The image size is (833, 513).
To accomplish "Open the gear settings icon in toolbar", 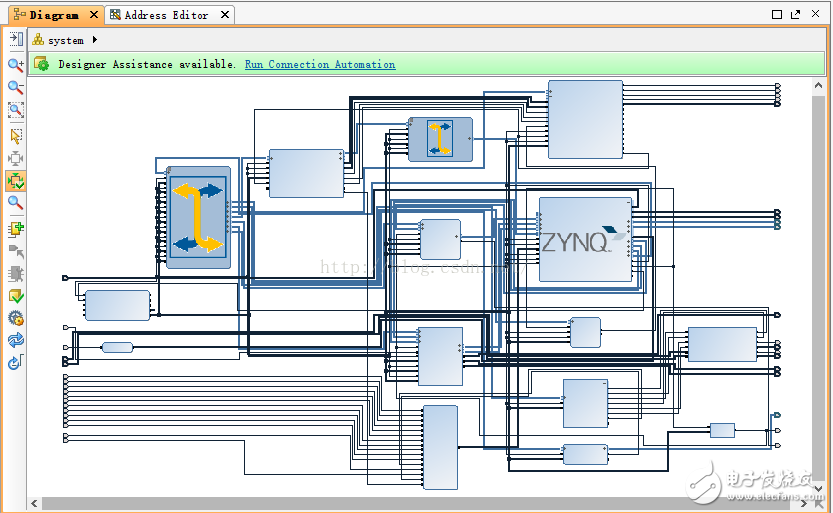I will coord(16,318).
